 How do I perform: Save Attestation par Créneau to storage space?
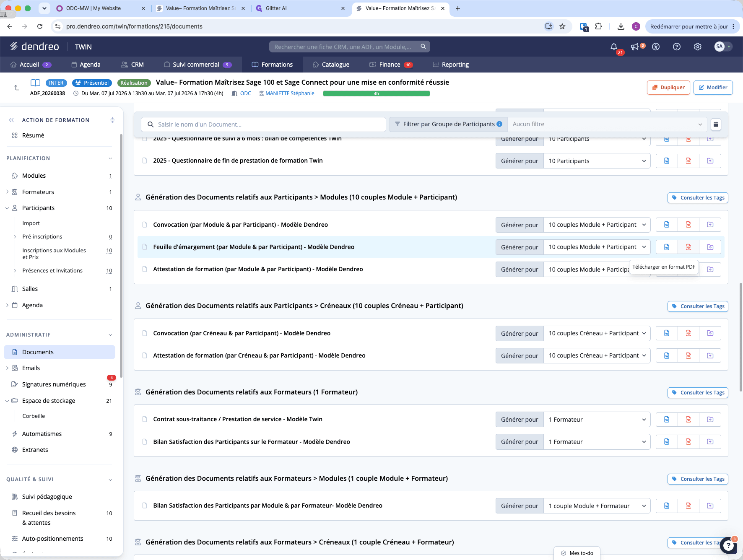click(710, 355)
